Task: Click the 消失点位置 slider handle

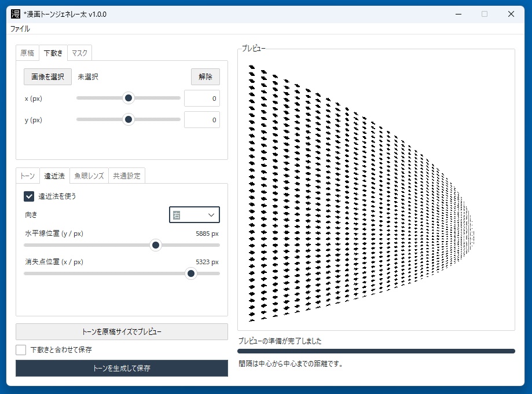Action: pos(191,273)
